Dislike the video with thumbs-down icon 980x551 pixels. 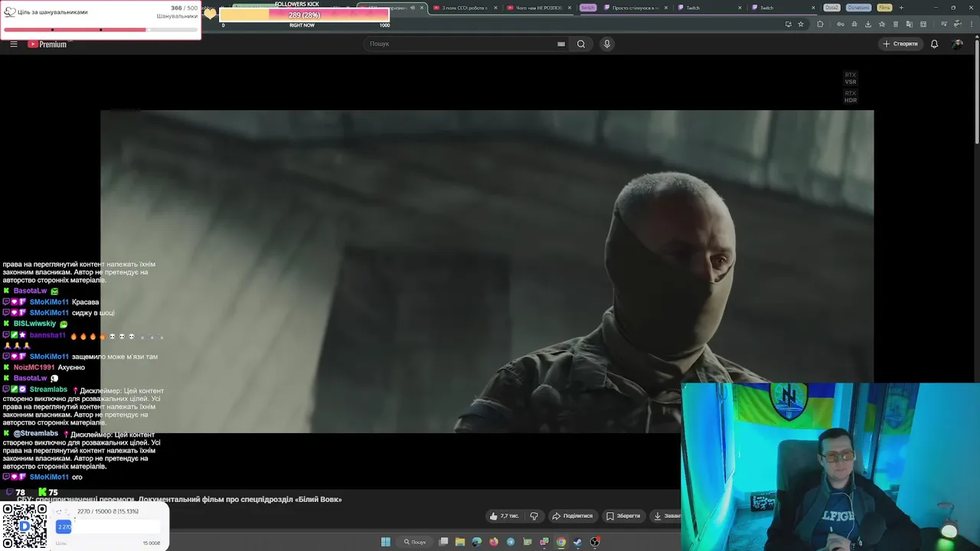tap(534, 516)
